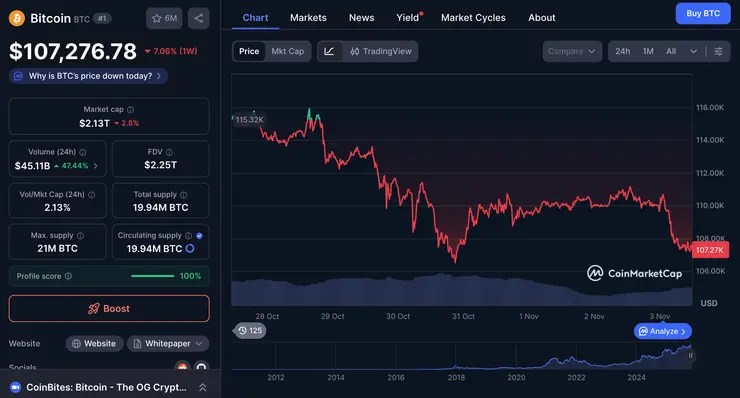Click the Boost button
Image resolution: width=740 pixels, height=398 pixels.
(x=109, y=309)
